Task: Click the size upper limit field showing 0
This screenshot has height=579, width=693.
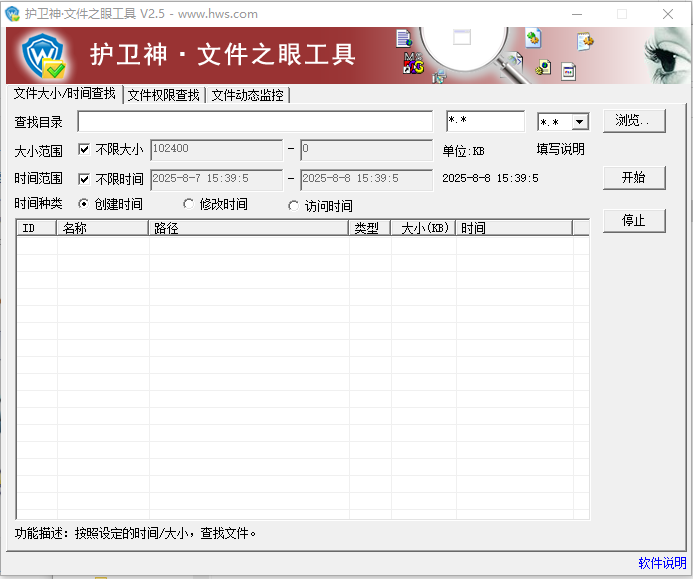Action: tap(366, 150)
